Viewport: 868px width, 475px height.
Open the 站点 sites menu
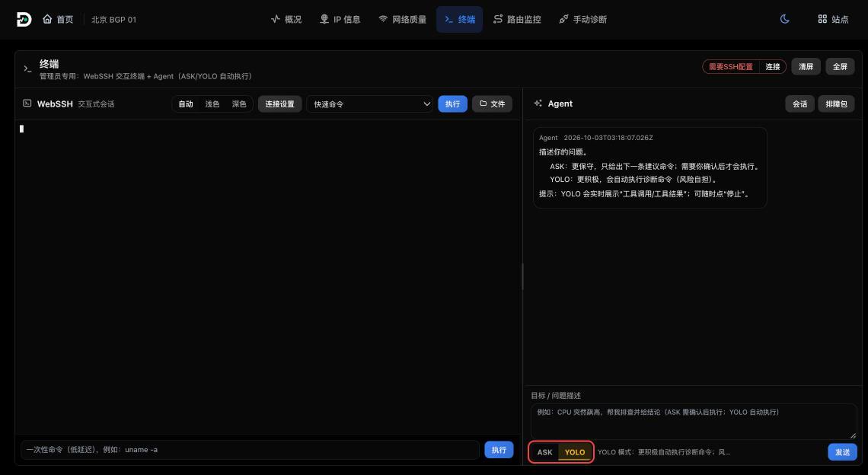(832, 19)
